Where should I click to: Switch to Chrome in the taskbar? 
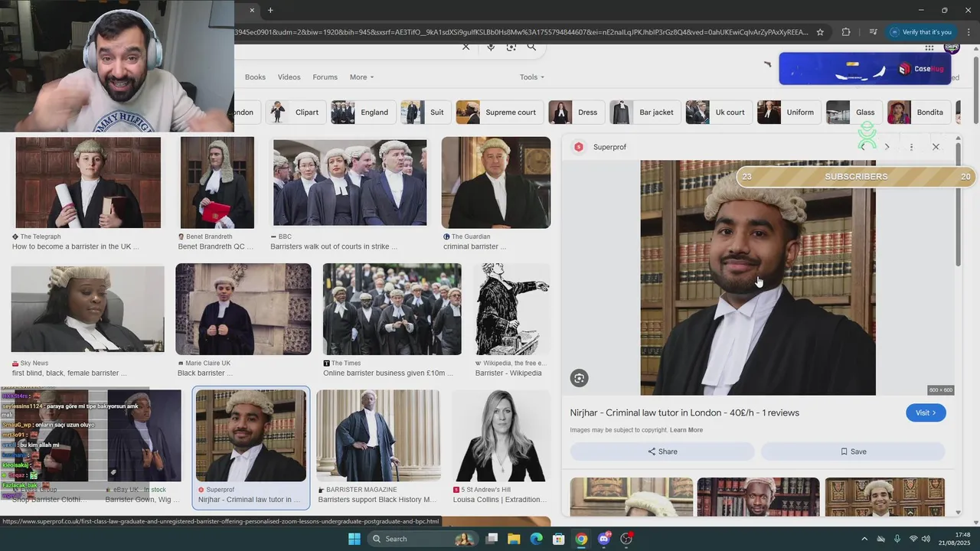(581, 539)
